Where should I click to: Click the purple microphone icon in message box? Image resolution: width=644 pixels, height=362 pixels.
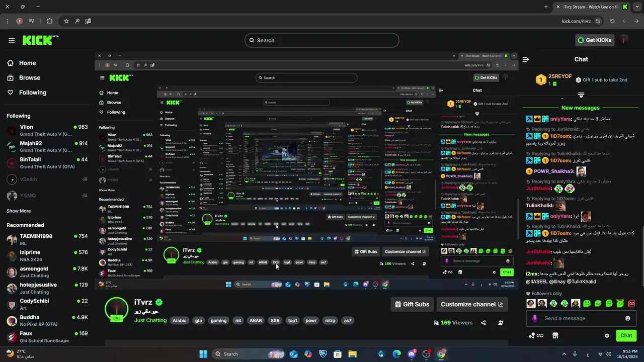pos(535,318)
